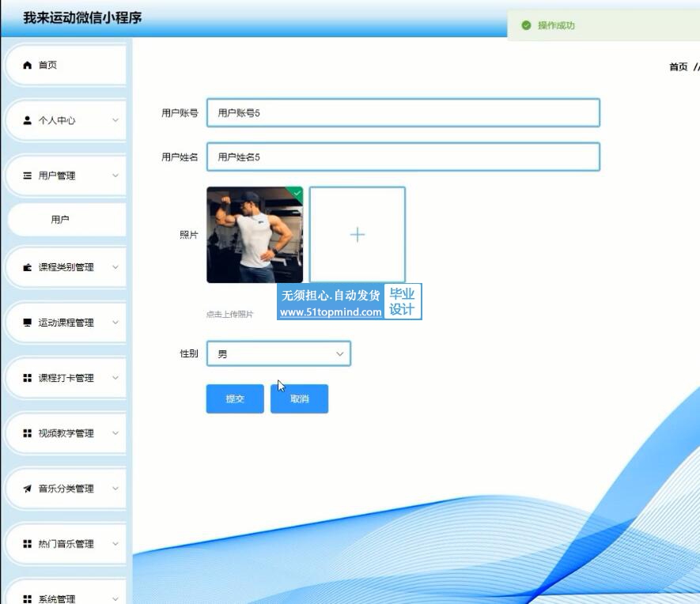Click the grid icon for 视频教学管理

pyautogui.click(x=27, y=433)
